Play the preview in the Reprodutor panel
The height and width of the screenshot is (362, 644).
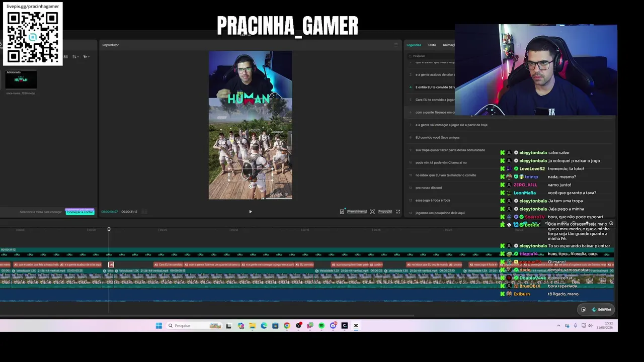click(251, 212)
